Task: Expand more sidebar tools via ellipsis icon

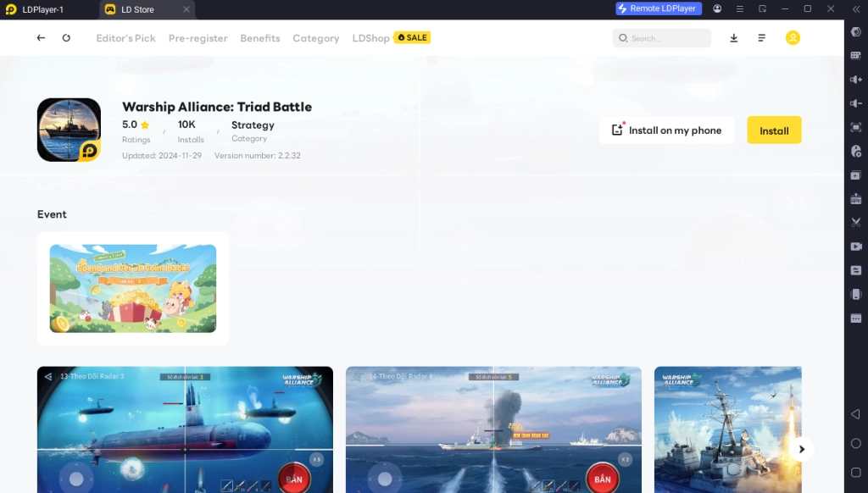Action: (856, 318)
